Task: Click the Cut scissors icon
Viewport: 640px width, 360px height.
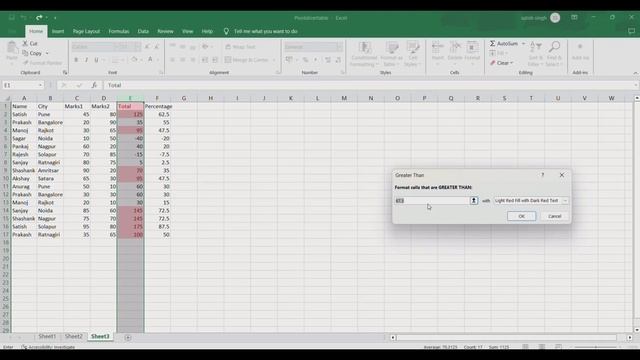Action: click(25, 43)
